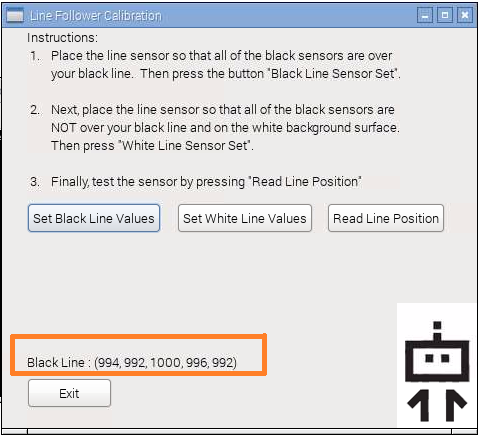Click the word NOT in step two
Screen dimensions: 479x436
[64, 128]
